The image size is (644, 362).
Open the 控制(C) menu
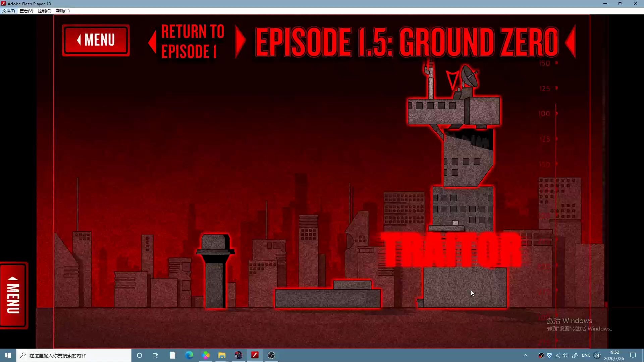tap(44, 11)
